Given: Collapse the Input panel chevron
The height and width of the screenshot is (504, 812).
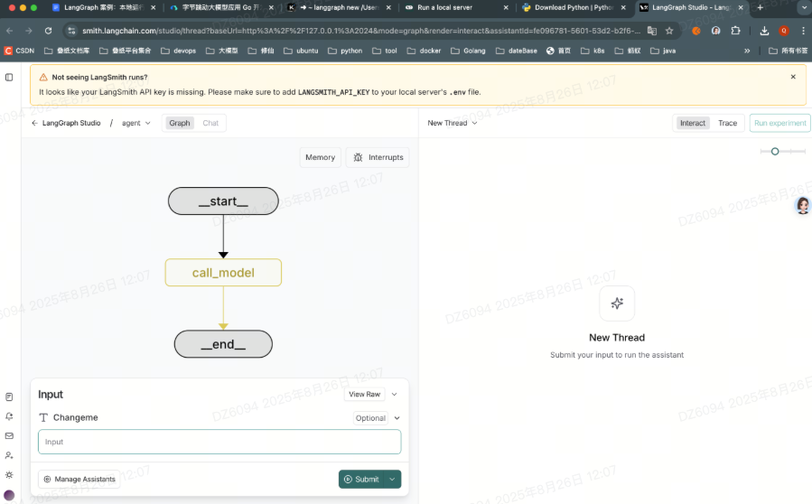Looking at the screenshot, I should point(394,394).
